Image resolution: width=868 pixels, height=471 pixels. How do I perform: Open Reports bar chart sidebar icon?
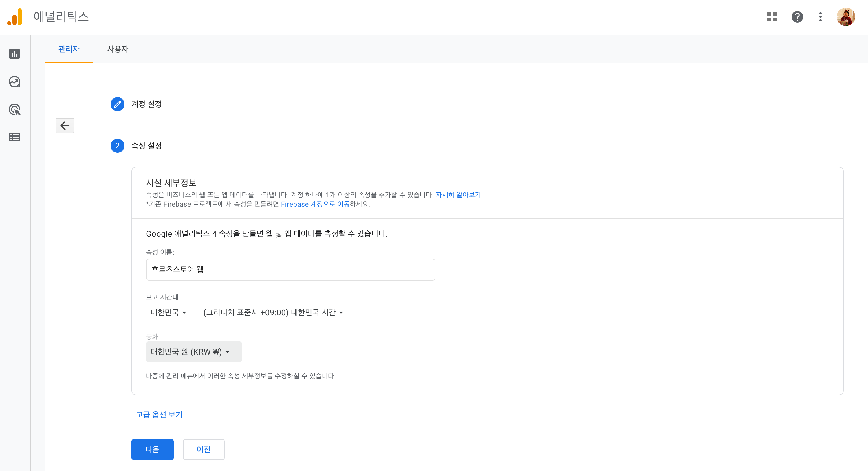click(x=14, y=54)
